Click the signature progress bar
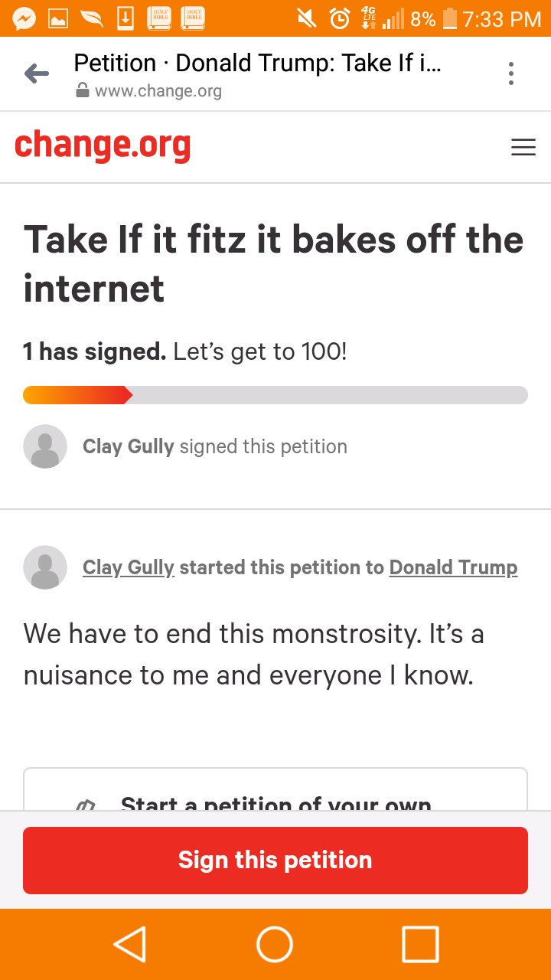 [275, 395]
